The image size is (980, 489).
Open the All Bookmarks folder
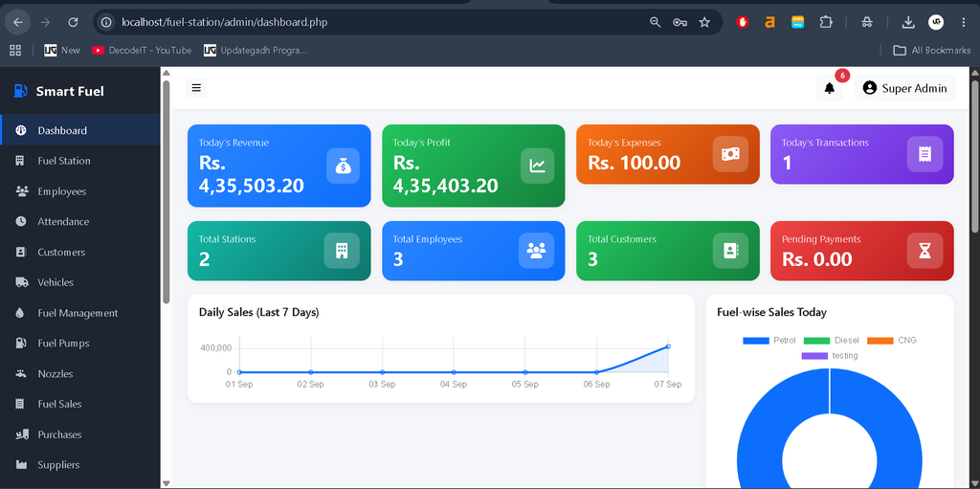932,50
